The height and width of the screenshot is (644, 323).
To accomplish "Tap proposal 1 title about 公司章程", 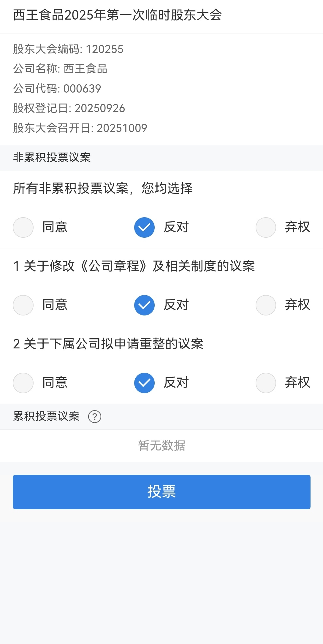I will (134, 266).
